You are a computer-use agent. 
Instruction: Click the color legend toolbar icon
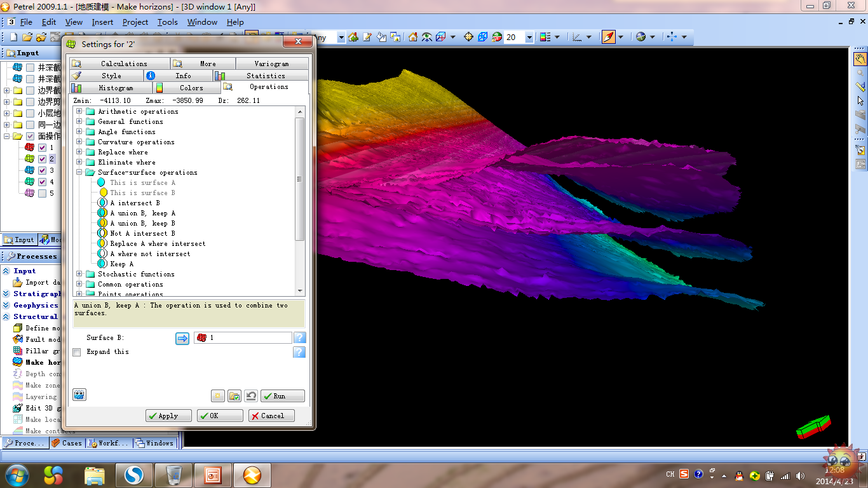click(x=545, y=37)
